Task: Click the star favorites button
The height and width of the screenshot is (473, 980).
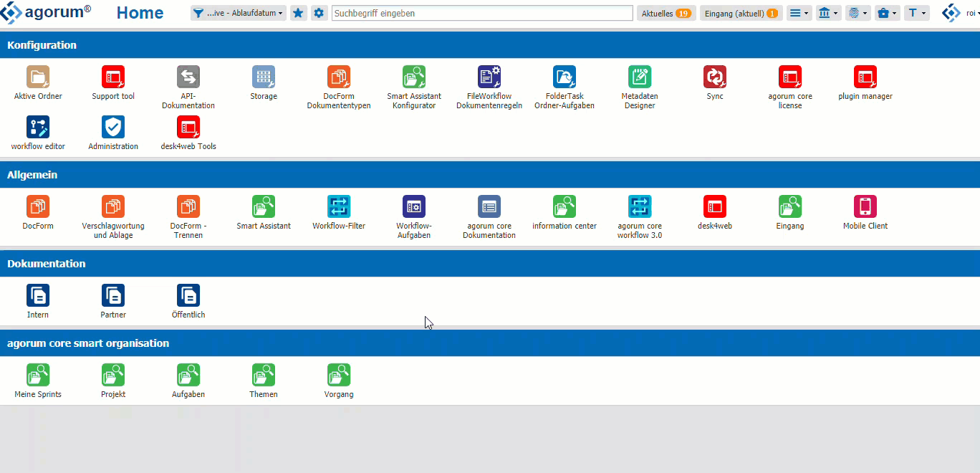Action: coord(299,13)
